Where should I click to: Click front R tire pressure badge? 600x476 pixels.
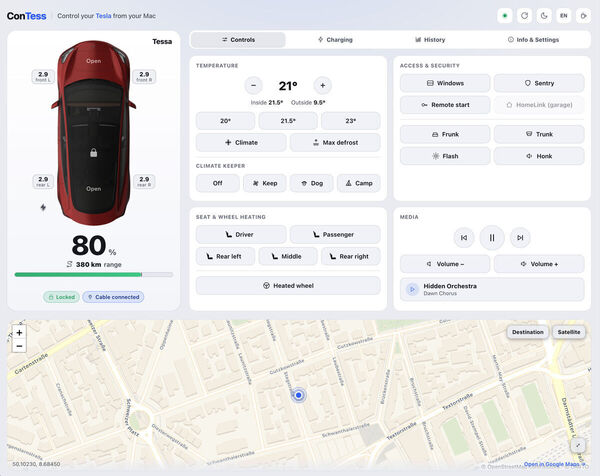pyautogui.click(x=144, y=76)
